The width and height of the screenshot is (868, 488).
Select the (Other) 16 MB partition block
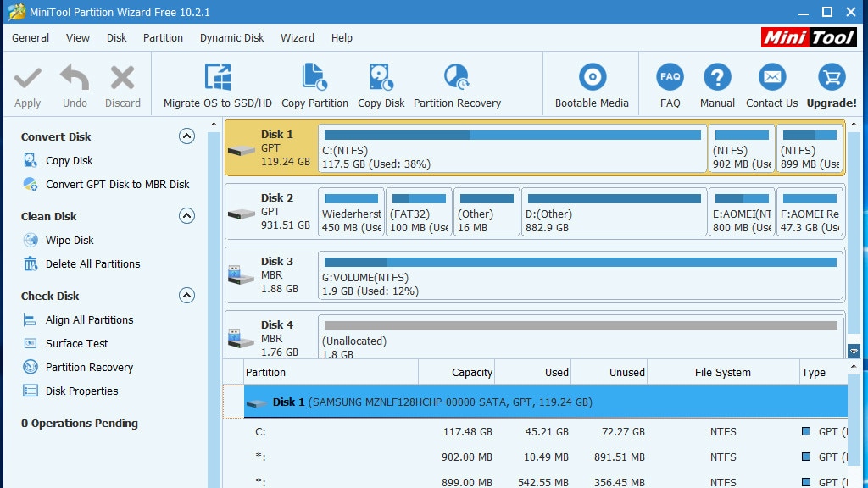pyautogui.click(x=487, y=212)
